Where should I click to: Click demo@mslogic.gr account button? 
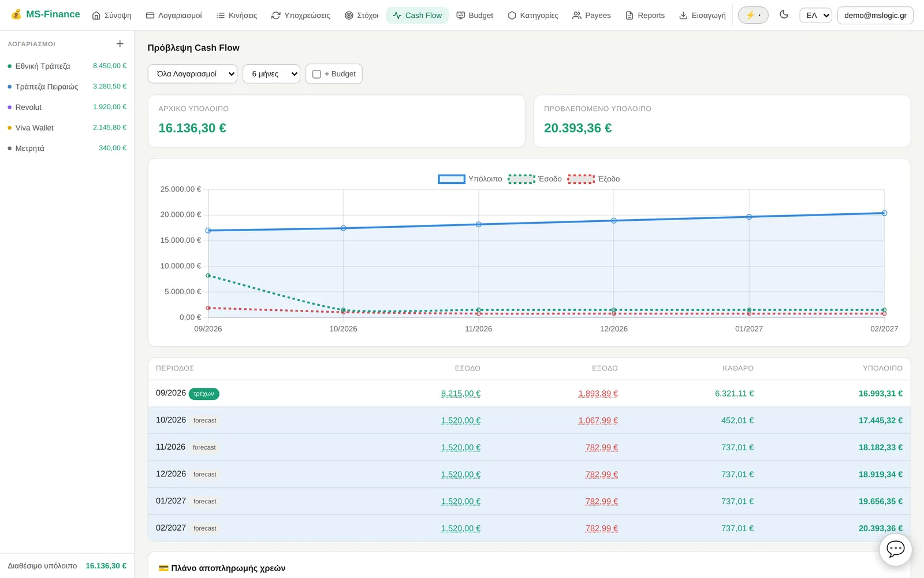875,15
